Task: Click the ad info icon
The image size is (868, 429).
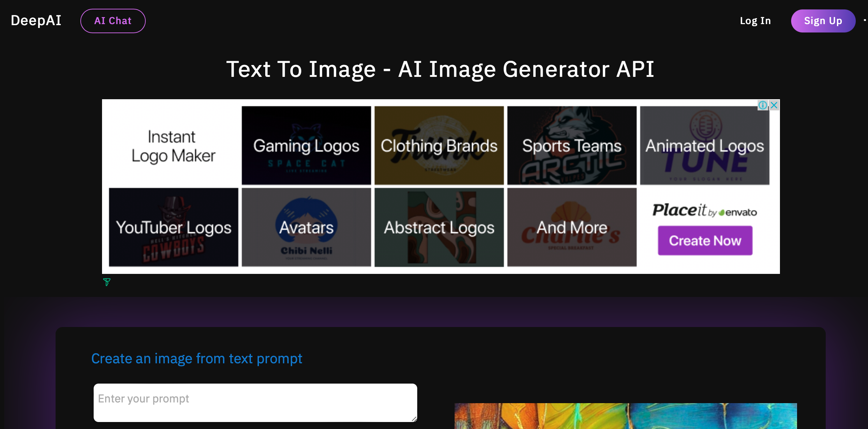Action: pos(762,105)
